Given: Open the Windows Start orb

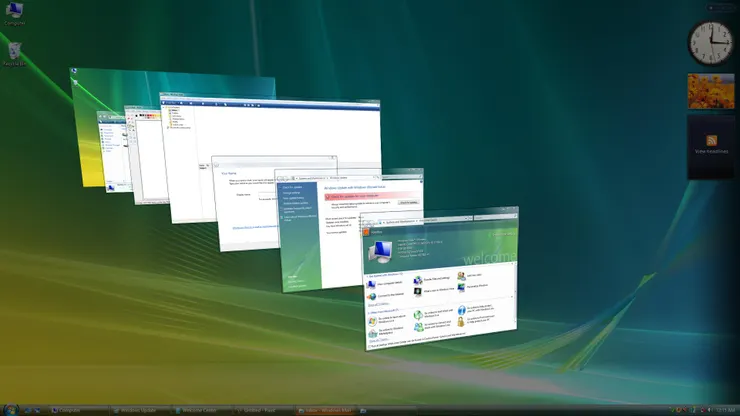Looking at the screenshot, I should coord(10,409).
